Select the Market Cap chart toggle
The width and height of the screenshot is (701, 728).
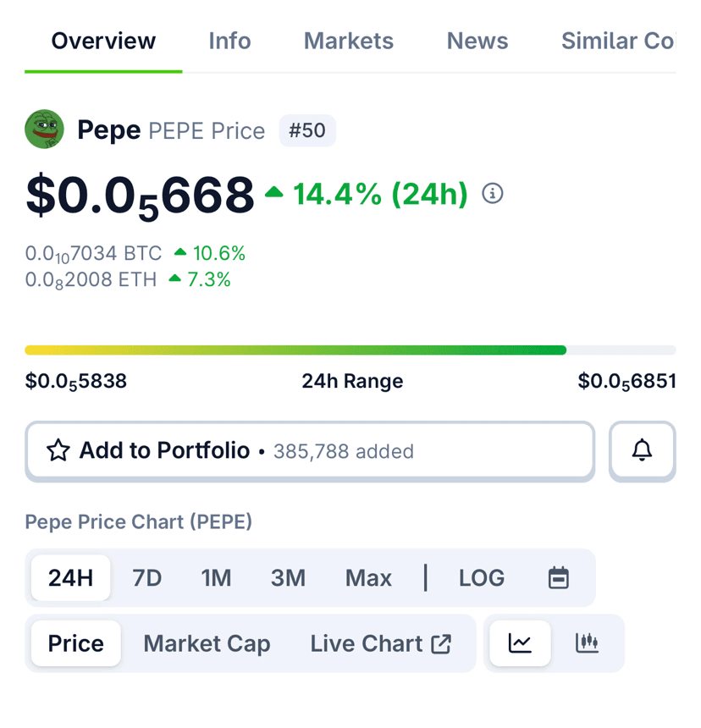tap(207, 643)
